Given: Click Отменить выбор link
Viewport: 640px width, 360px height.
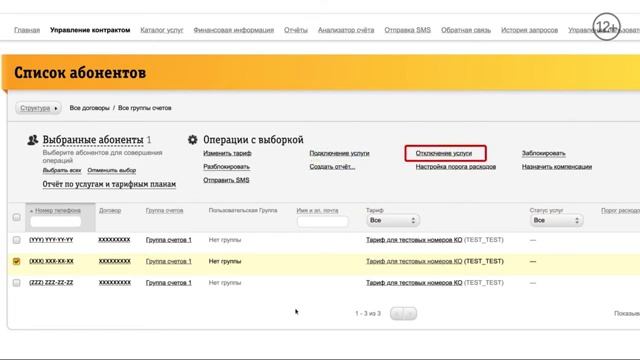Looking at the screenshot, I should point(111,170).
